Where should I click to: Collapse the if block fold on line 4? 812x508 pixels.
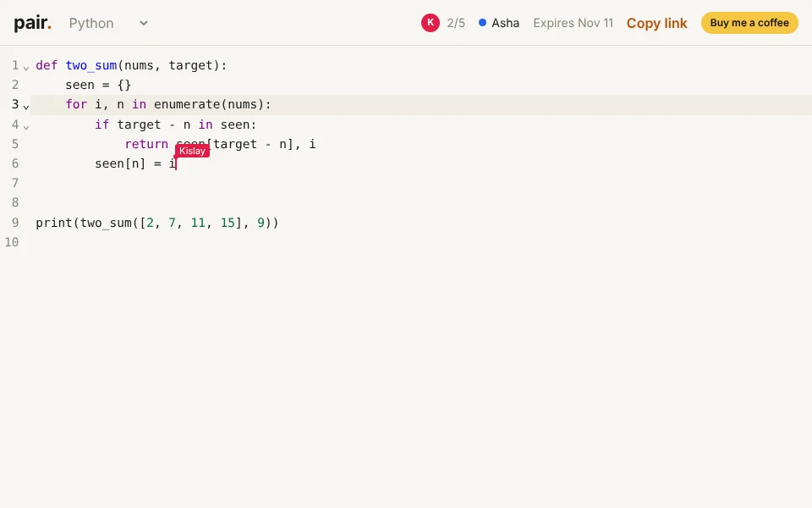(26, 126)
